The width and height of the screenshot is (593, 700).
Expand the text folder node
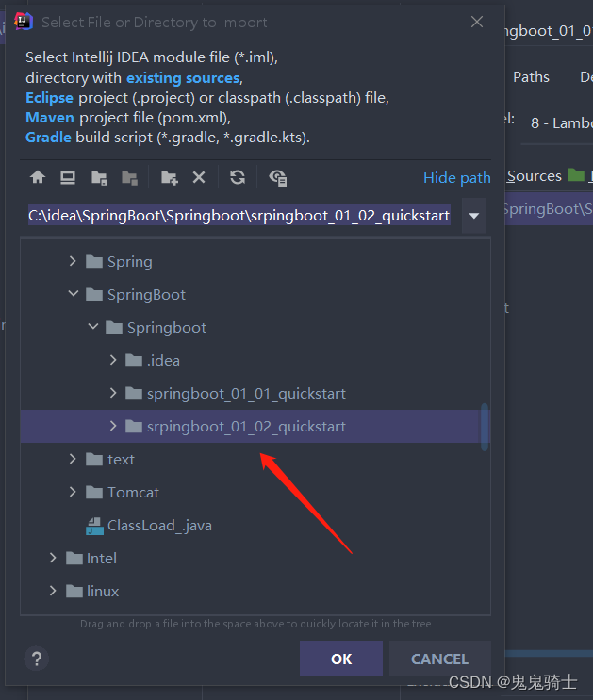point(73,460)
